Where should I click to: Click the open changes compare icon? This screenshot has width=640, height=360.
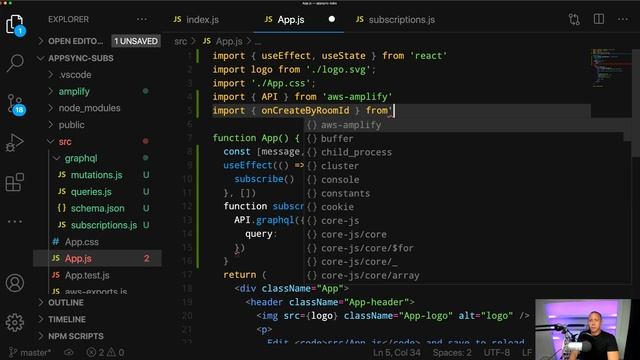point(574,19)
